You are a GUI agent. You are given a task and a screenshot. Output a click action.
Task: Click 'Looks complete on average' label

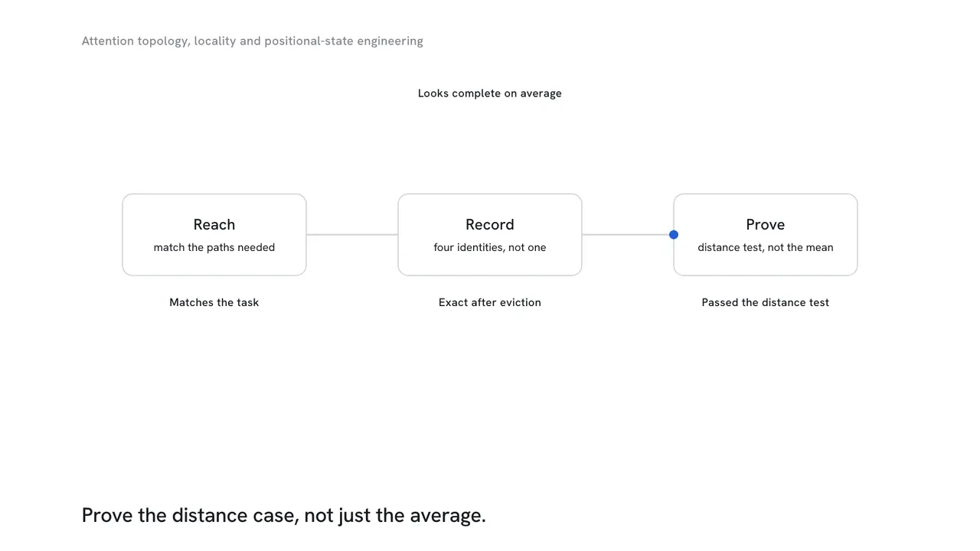click(x=490, y=93)
